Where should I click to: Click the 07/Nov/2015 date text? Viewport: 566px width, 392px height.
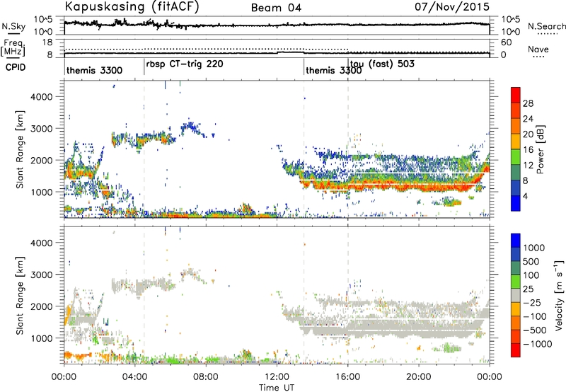[x=452, y=6]
